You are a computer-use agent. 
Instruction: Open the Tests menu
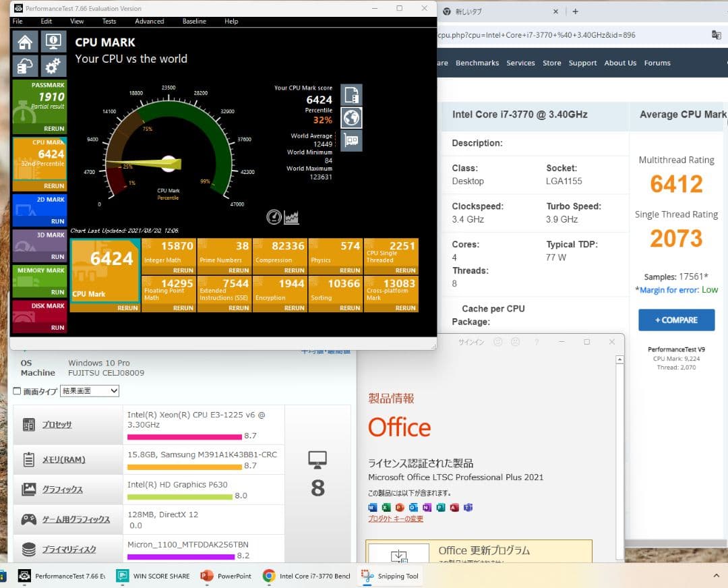[111, 21]
